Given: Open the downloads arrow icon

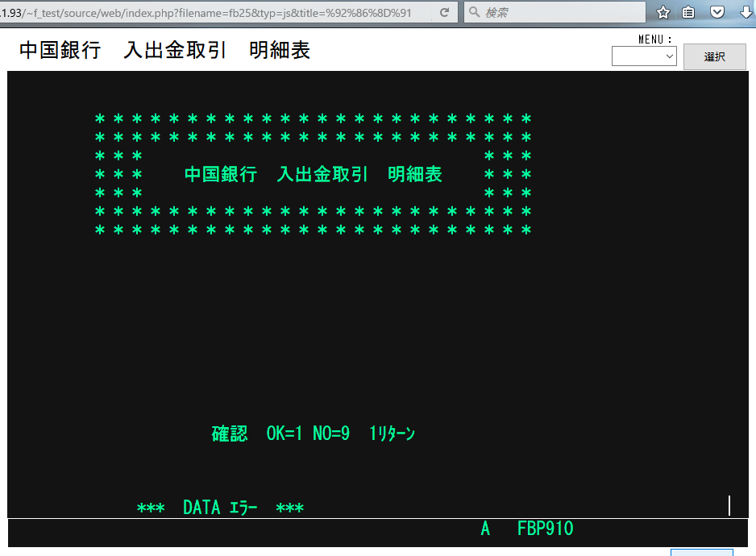Looking at the screenshot, I should coord(745,13).
